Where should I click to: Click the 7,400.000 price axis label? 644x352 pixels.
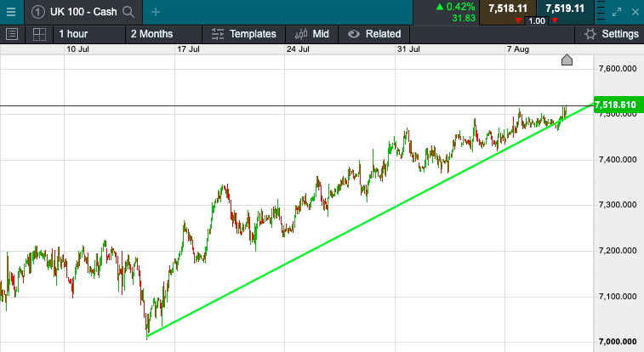618,160
